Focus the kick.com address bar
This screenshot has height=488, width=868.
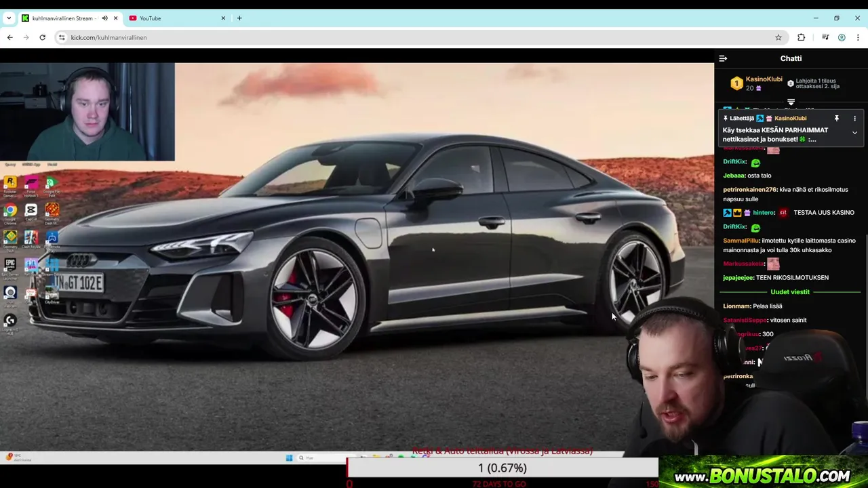click(x=420, y=37)
